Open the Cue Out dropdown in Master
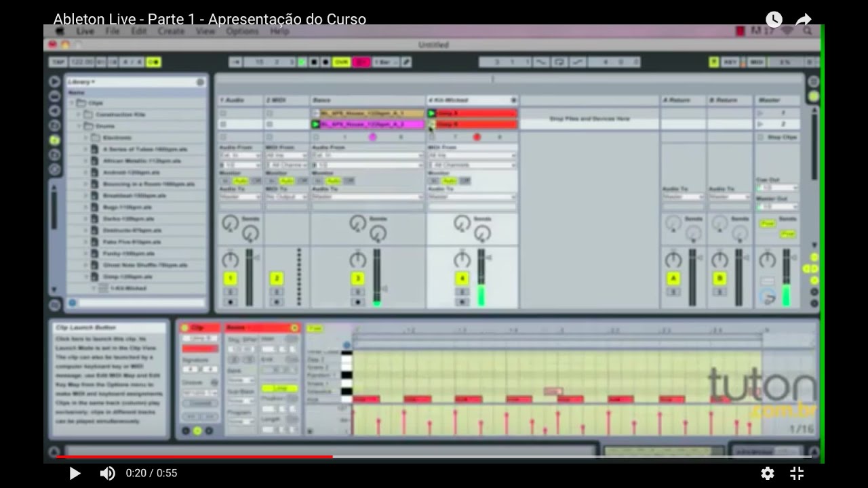Viewport: 868px width, 488px height. click(x=777, y=188)
